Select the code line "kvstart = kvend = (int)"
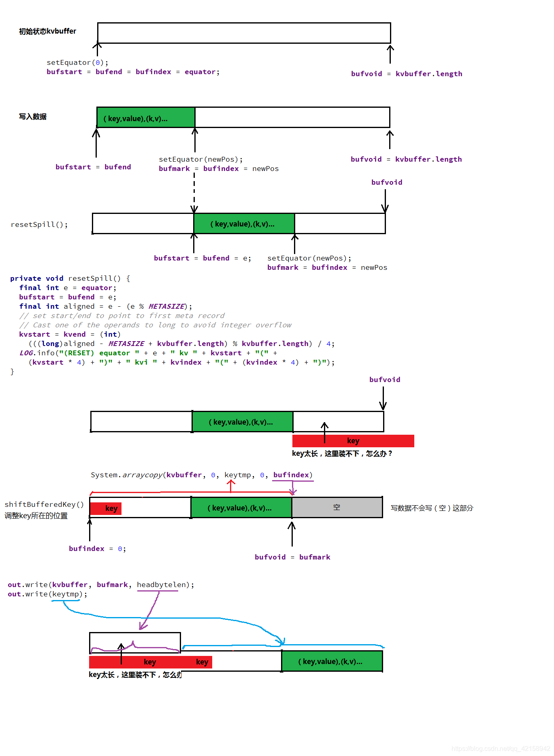Image resolution: width=554 pixels, height=756 pixels. 70,334
